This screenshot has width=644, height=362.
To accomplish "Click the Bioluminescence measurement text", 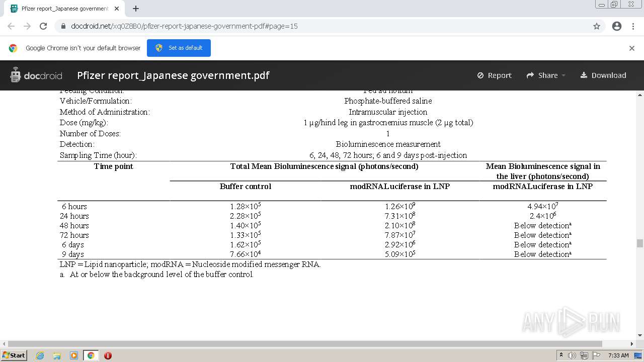I will click(x=388, y=144).
